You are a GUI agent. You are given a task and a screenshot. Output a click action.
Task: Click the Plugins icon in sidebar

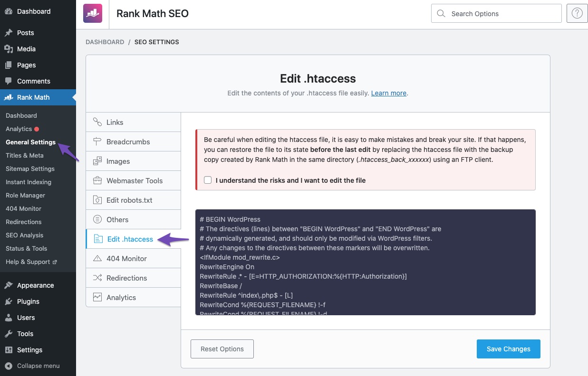(x=9, y=301)
